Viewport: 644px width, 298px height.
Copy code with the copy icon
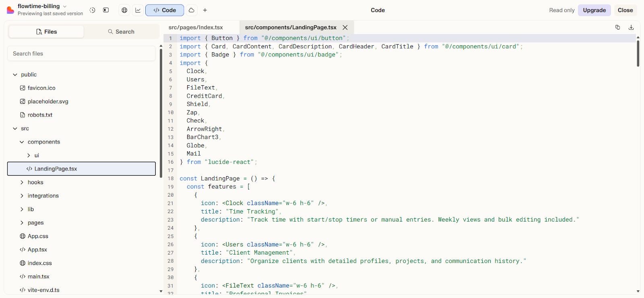pos(617,27)
